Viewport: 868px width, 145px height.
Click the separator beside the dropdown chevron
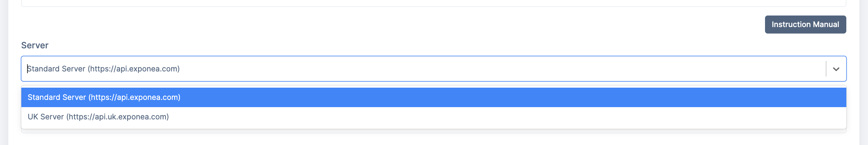[826, 69]
